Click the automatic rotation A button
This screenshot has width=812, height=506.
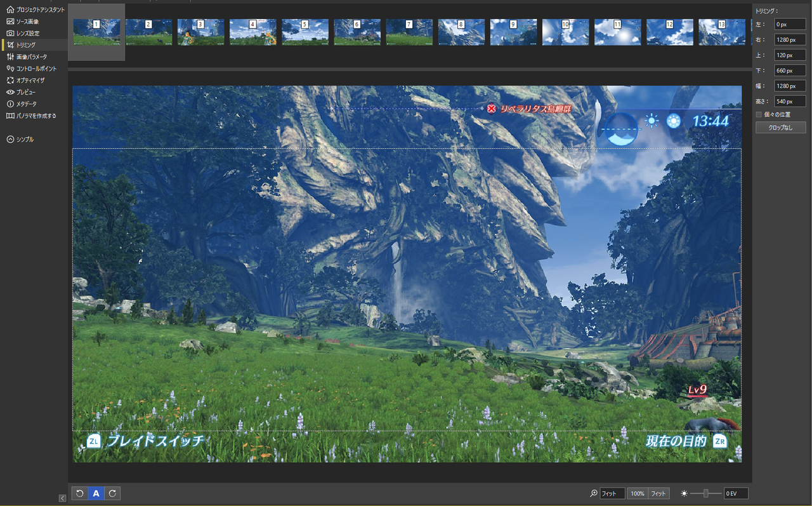coord(96,493)
